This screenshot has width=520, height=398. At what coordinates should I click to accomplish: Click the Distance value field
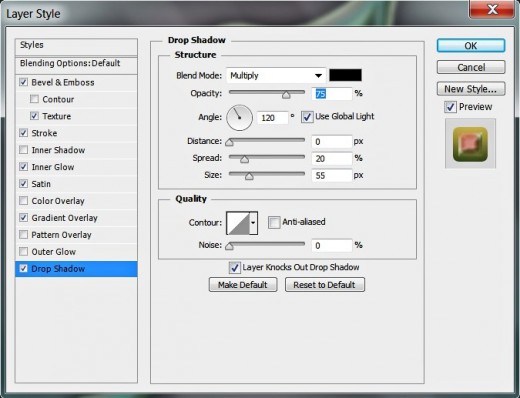click(x=332, y=142)
